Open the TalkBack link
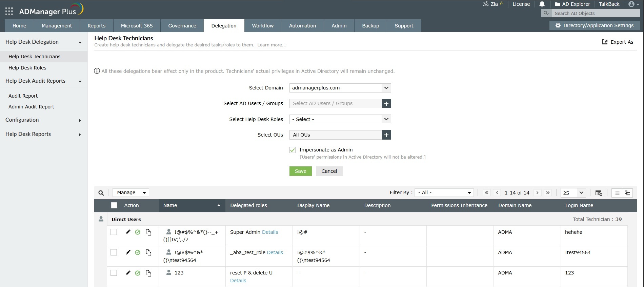This screenshot has width=644, height=287. point(609,4)
